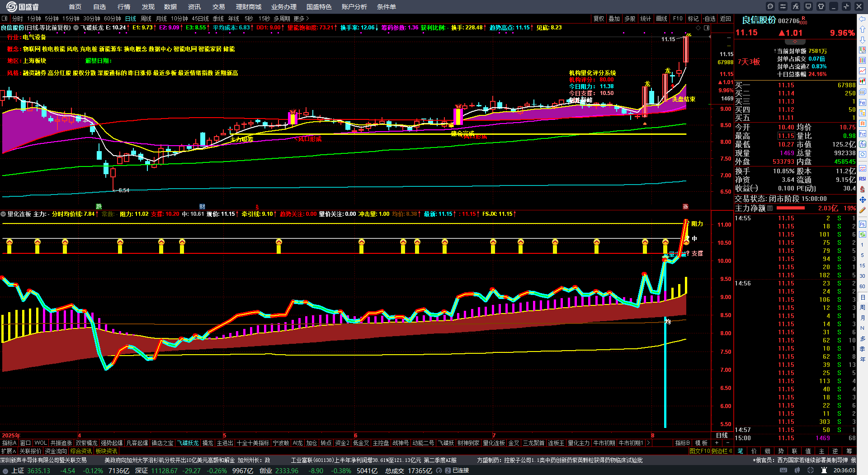Expand indicator tabs with right arrow after 牛市初期1
This screenshot has height=475, width=868.
click(x=648, y=443)
